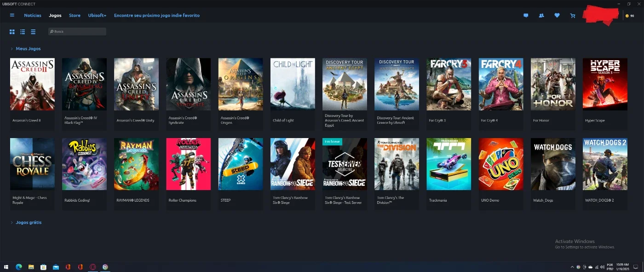644x272 pixels.
Task: Expand the Jogos grátis section
Action: tap(26, 222)
